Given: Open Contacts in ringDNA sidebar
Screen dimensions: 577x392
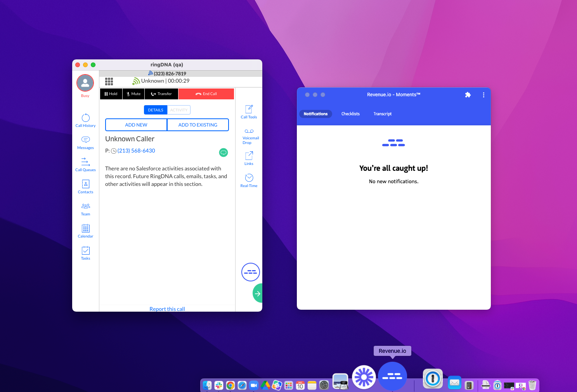Looking at the screenshot, I should (85, 187).
